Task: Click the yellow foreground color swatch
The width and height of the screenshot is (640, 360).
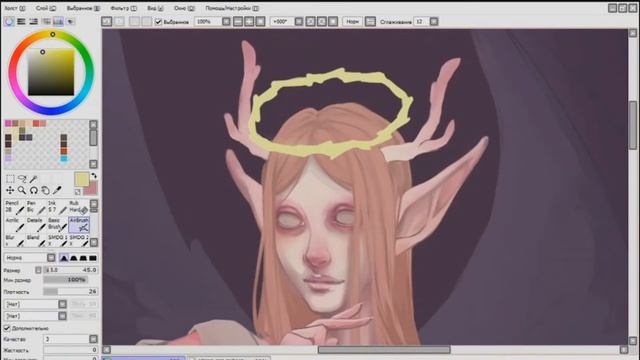Action: [x=82, y=180]
